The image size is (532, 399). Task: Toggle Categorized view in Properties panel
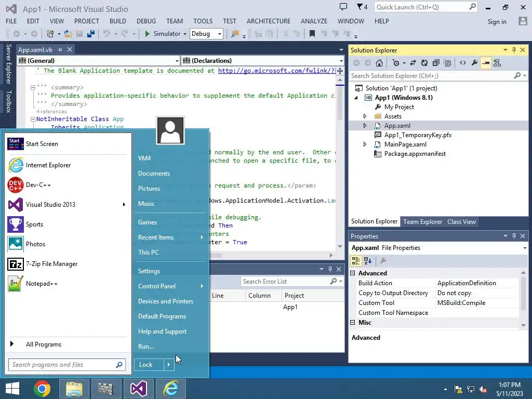356,261
